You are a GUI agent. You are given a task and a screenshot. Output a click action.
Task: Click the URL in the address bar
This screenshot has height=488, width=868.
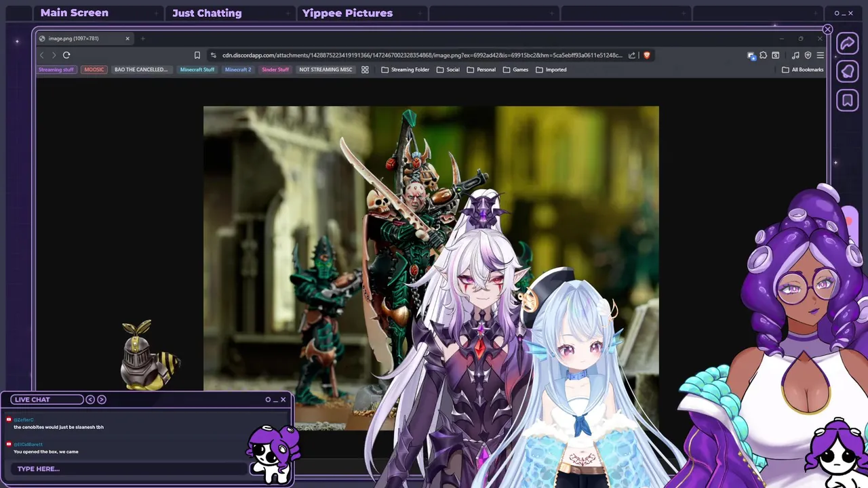pyautogui.click(x=422, y=55)
